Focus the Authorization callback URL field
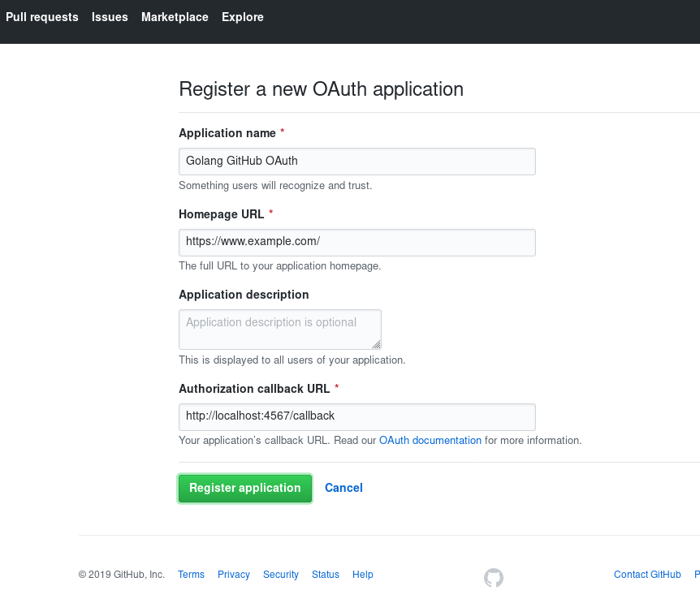This screenshot has height=599, width=700. (x=357, y=417)
